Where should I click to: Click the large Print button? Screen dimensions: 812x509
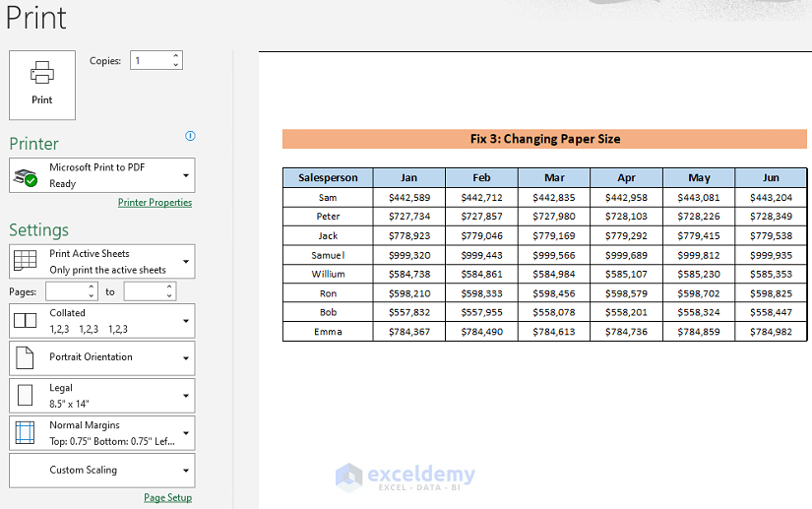tap(42, 85)
